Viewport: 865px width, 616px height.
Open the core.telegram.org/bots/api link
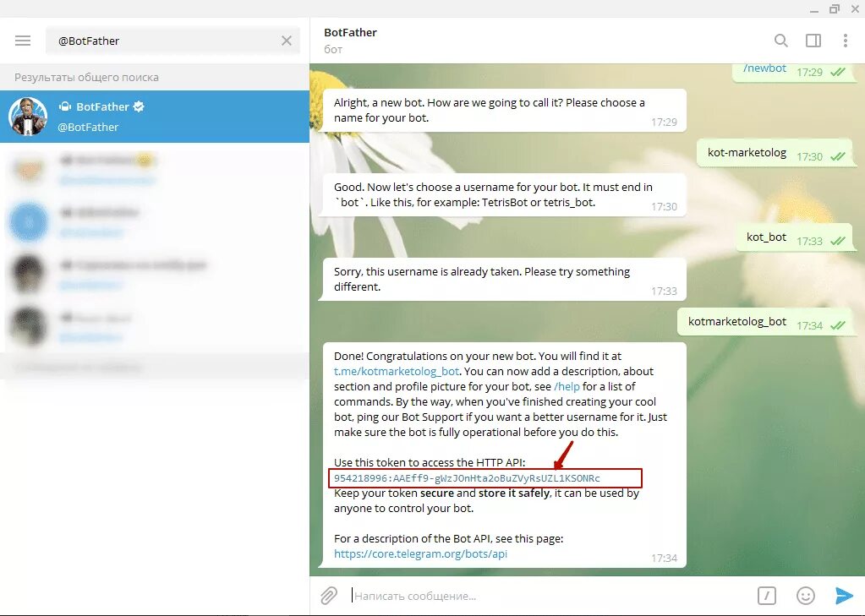(420, 553)
